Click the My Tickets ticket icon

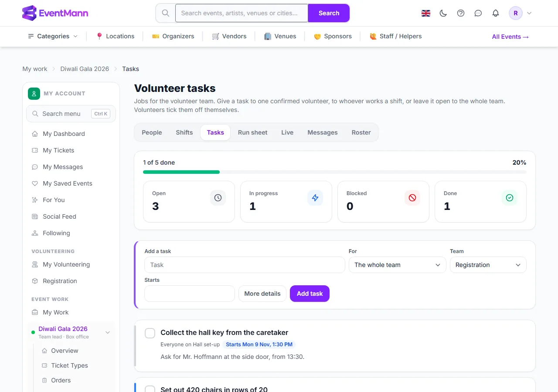coord(35,150)
